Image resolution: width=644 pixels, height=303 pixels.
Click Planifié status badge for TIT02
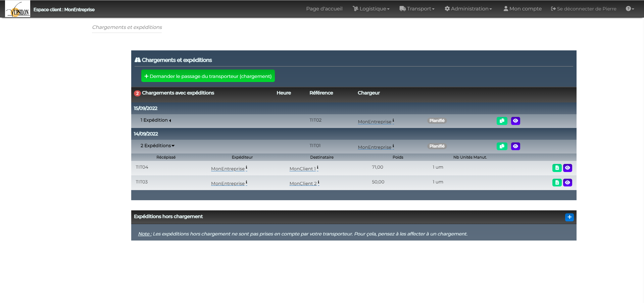click(437, 121)
